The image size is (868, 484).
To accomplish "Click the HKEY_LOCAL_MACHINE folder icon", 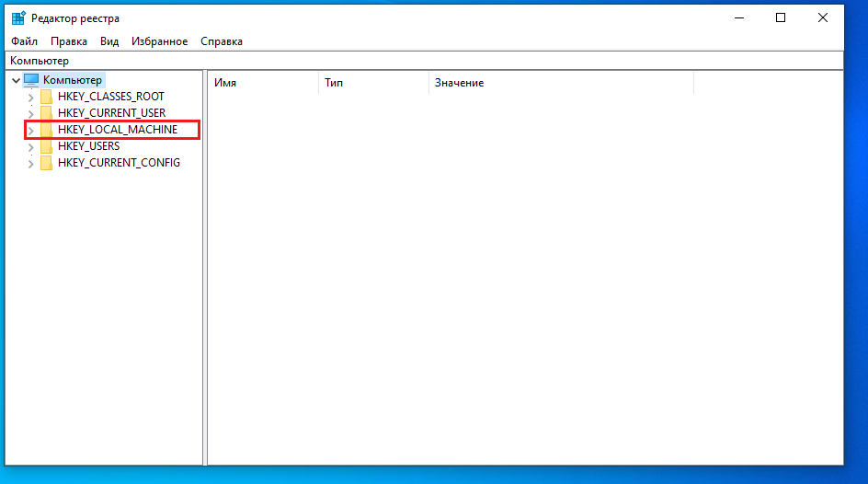I will click(x=47, y=130).
